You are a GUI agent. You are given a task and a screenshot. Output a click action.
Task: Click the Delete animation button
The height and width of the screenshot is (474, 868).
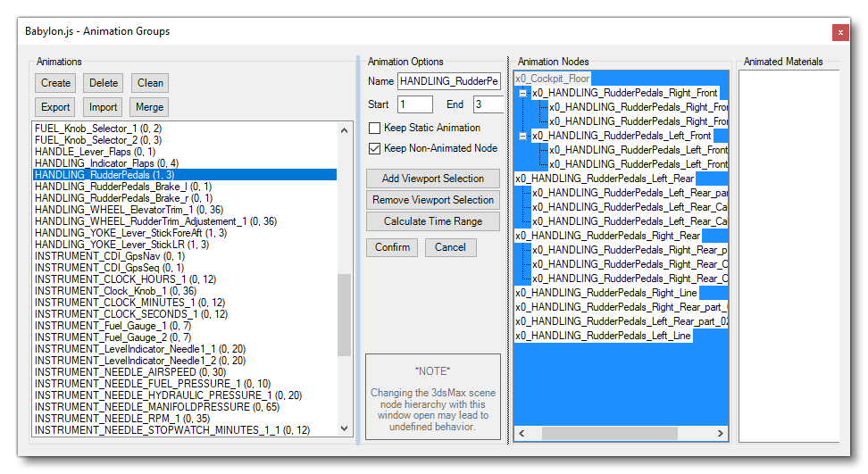pyautogui.click(x=104, y=83)
